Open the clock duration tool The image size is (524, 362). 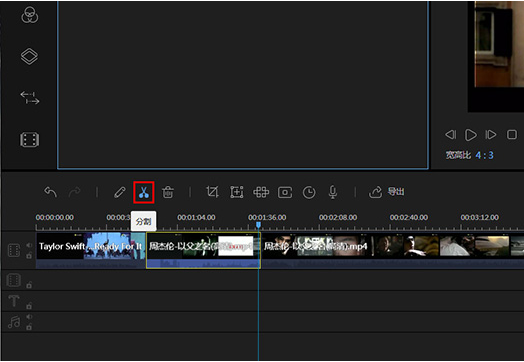coord(309,193)
